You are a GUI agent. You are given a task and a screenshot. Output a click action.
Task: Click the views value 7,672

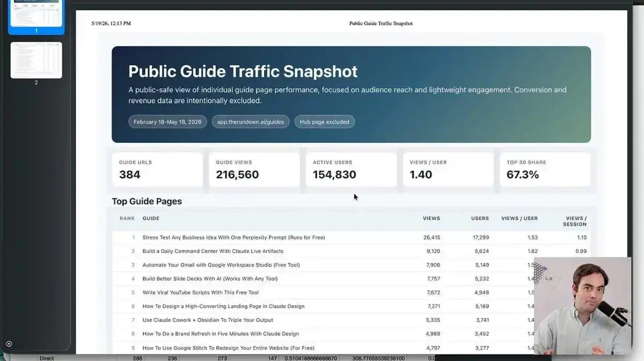(x=433, y=293)
